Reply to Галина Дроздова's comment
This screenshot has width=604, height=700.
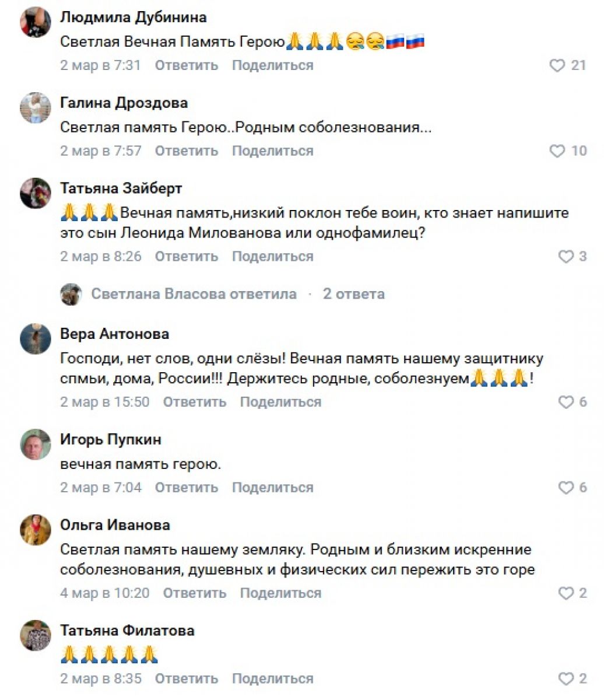pos(186,151)
